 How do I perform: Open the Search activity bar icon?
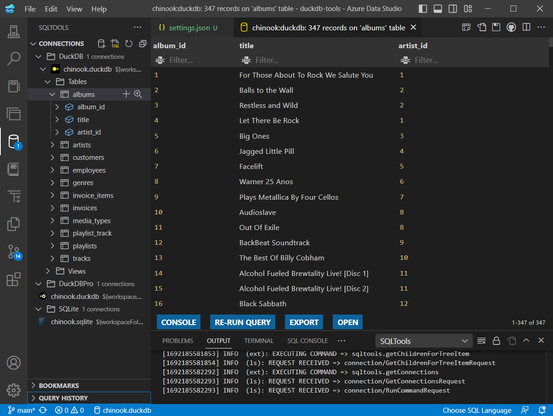[13, 59]
